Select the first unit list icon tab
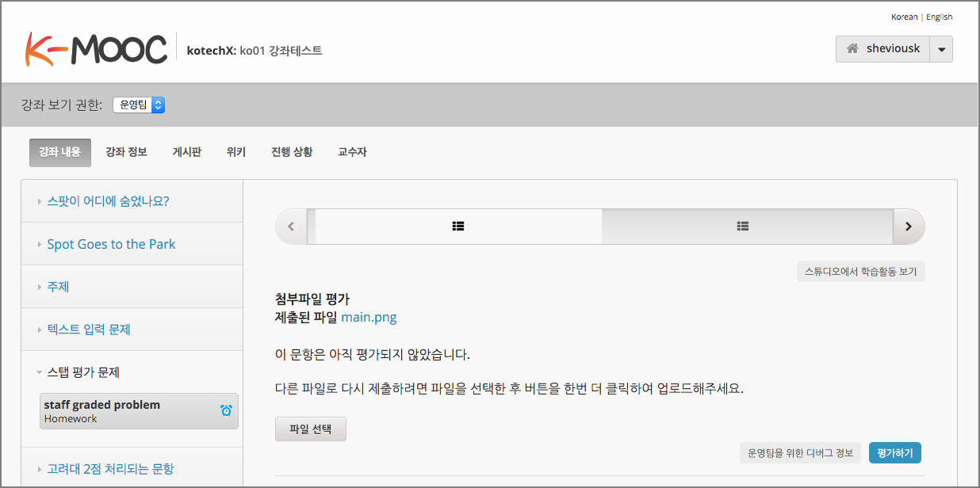This screenshot has height=488, width=980. (458, 227)
